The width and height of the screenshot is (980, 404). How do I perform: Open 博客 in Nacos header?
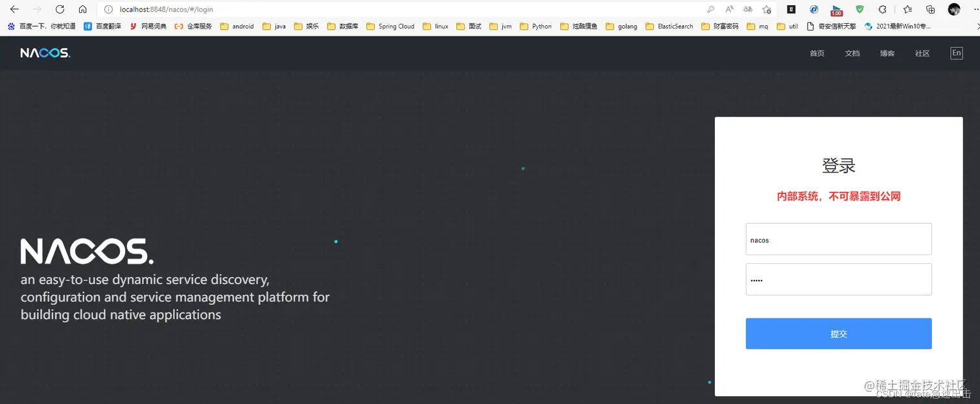pyautogui.click(x=887, y=53)
